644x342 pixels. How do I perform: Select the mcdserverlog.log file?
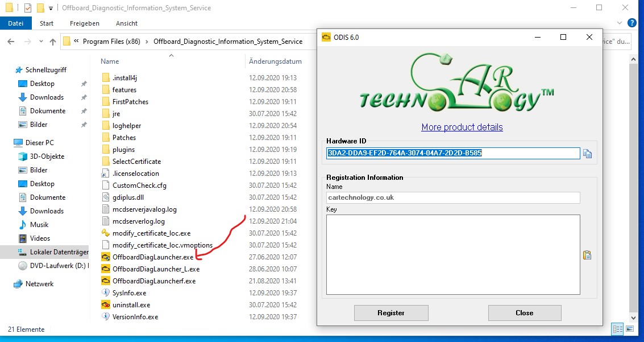tap(139, 221)
